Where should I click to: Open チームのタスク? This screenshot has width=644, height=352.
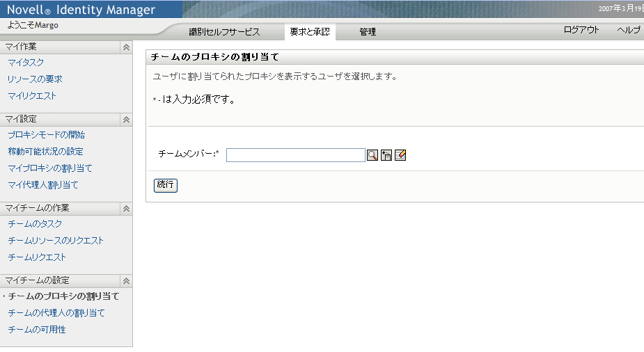click(35, 223)
